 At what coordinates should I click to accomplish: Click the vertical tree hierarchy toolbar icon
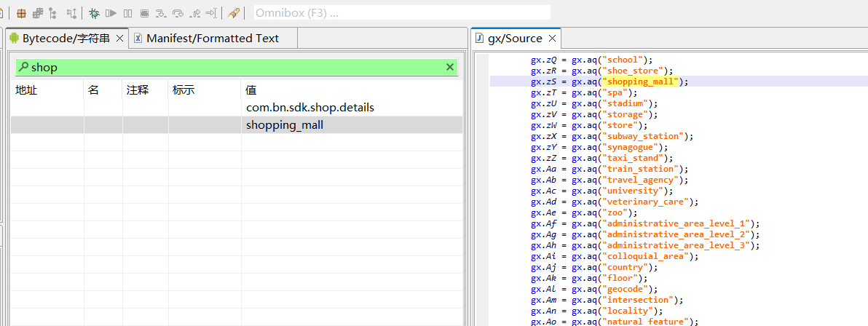click(x=52, y=12)
